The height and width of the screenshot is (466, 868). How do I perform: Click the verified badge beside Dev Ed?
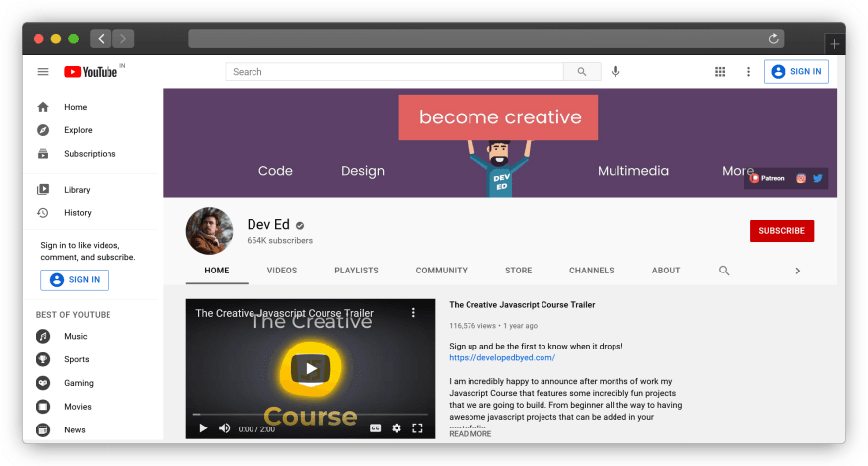pyautogui.click(x=300, y=225)
